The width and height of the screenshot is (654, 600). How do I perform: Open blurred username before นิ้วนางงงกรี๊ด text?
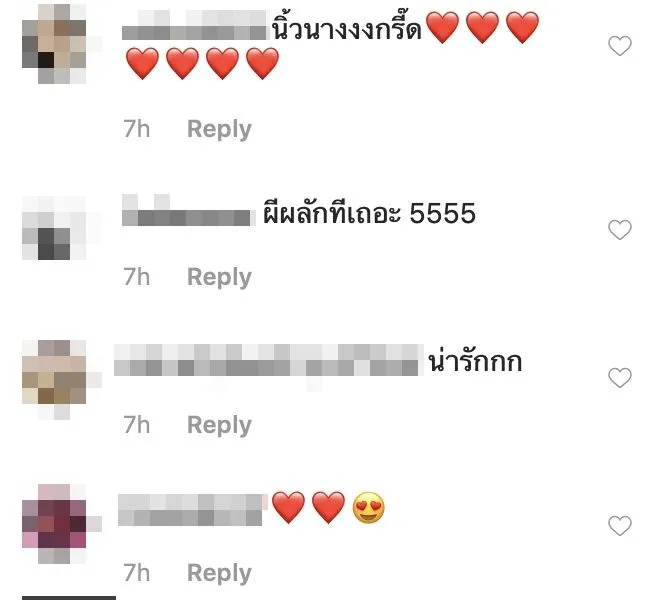(194, 25)
